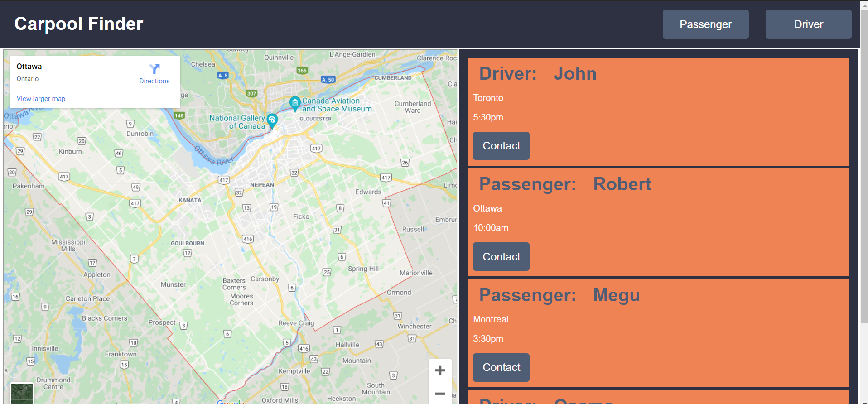Click National Gallery of Canada pin

point(272,121)
